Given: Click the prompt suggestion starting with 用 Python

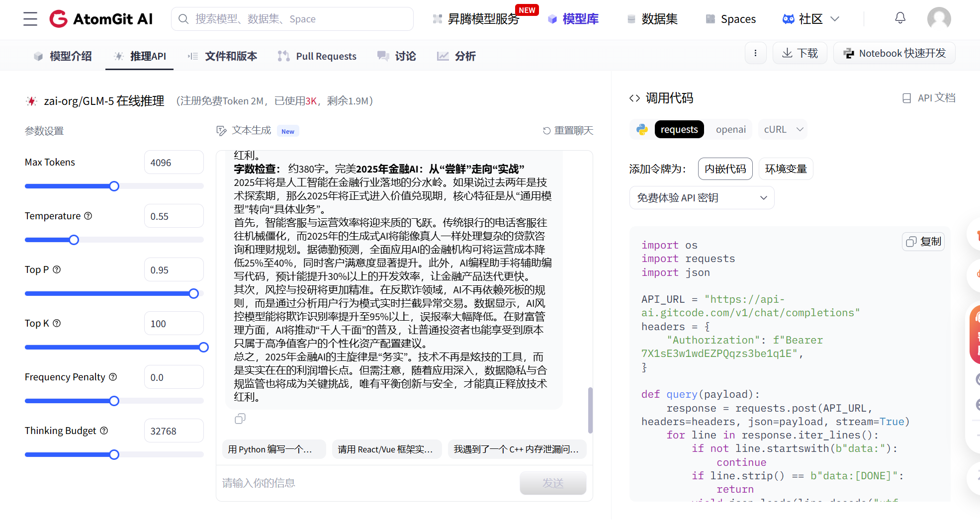Looking at the screenshot, I should (274, 449).
